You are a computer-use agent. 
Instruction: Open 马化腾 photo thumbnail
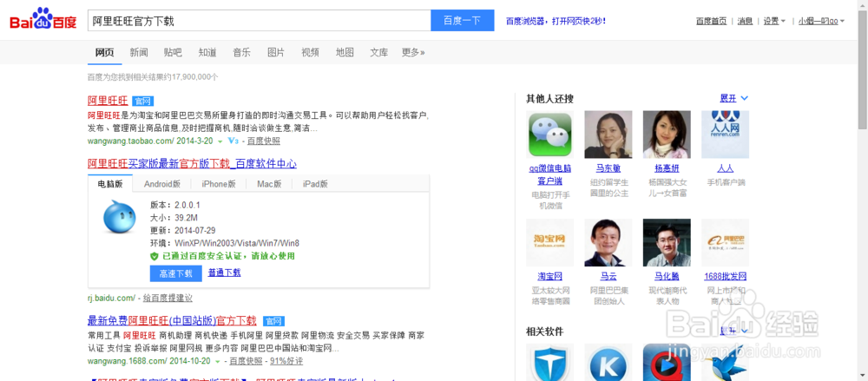click(667, 242)
